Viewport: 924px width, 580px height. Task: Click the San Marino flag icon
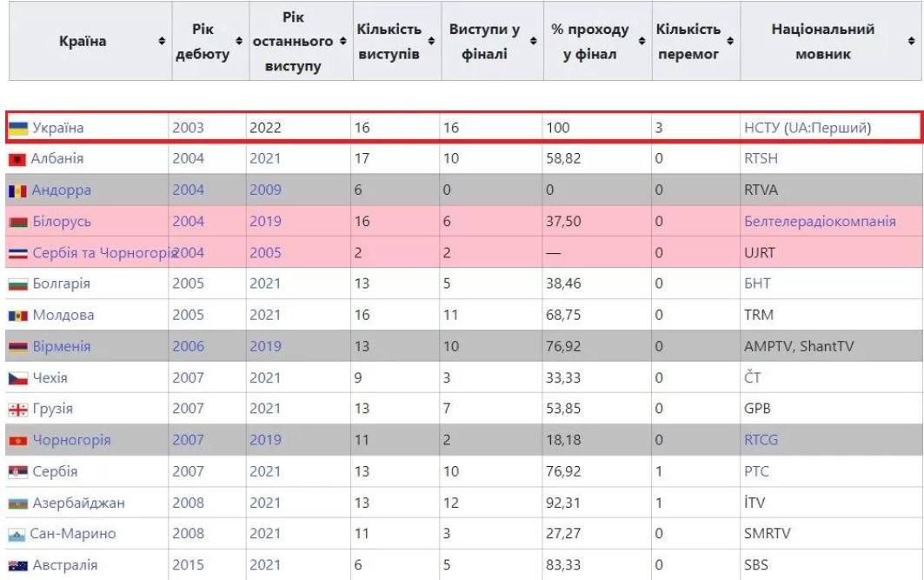18,534
